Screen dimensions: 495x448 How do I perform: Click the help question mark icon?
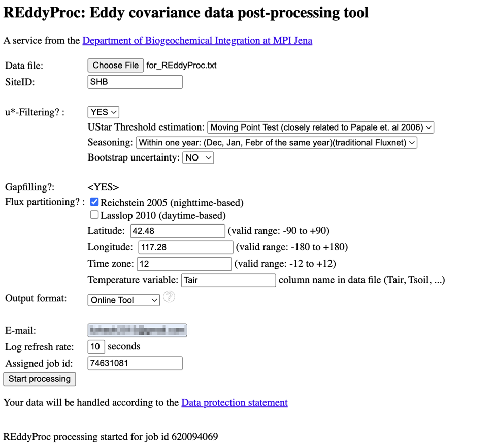[170, 297]
